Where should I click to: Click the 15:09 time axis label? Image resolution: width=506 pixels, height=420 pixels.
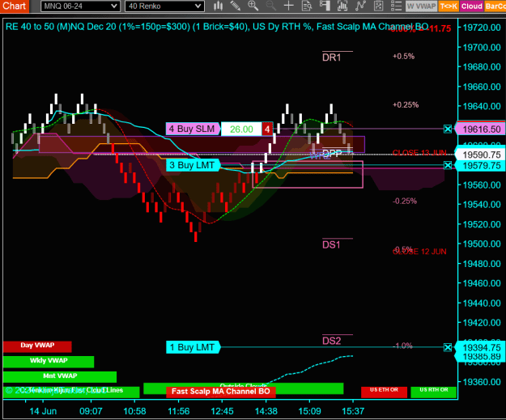[309, 412]
